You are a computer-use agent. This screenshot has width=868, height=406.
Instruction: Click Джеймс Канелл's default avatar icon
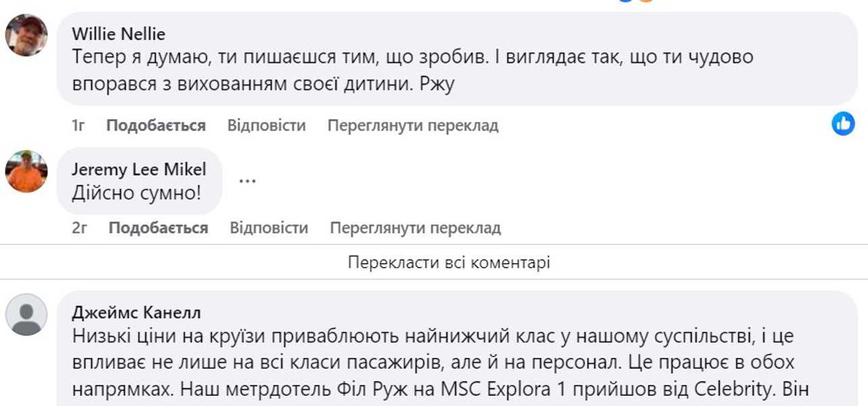pyautogui.click(x=26, y=315)
